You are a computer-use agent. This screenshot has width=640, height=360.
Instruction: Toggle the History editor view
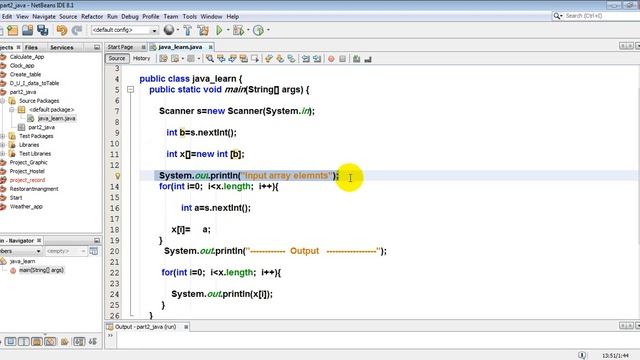(141, 58)
